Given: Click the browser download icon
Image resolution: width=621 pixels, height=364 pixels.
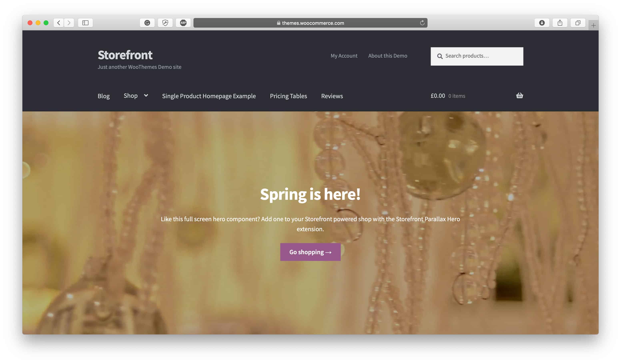Looking at the screenshot, I should pos(542,23).
